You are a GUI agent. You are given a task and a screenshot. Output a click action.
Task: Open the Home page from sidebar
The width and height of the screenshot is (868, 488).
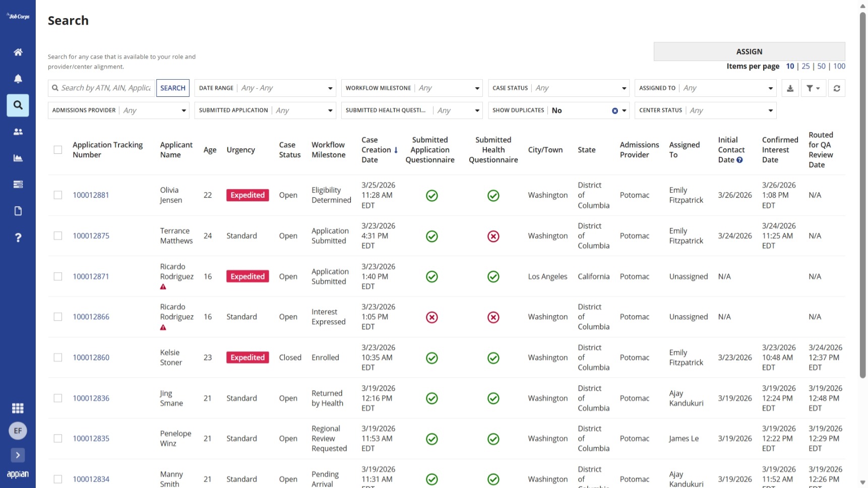click(18, 52)
